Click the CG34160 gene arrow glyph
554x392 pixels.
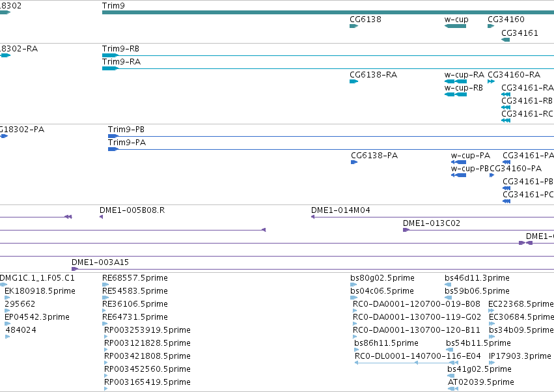tap(491, 26)
